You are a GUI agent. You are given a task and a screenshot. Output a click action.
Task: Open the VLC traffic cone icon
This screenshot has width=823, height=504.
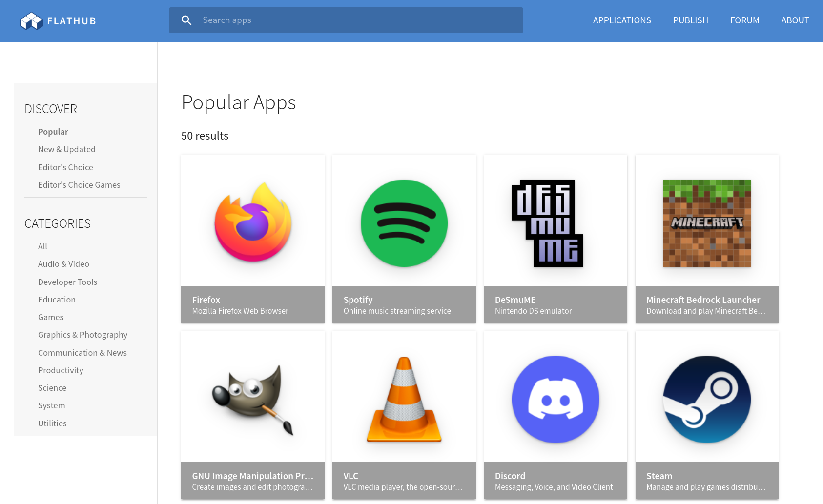(x=404, y=399)
